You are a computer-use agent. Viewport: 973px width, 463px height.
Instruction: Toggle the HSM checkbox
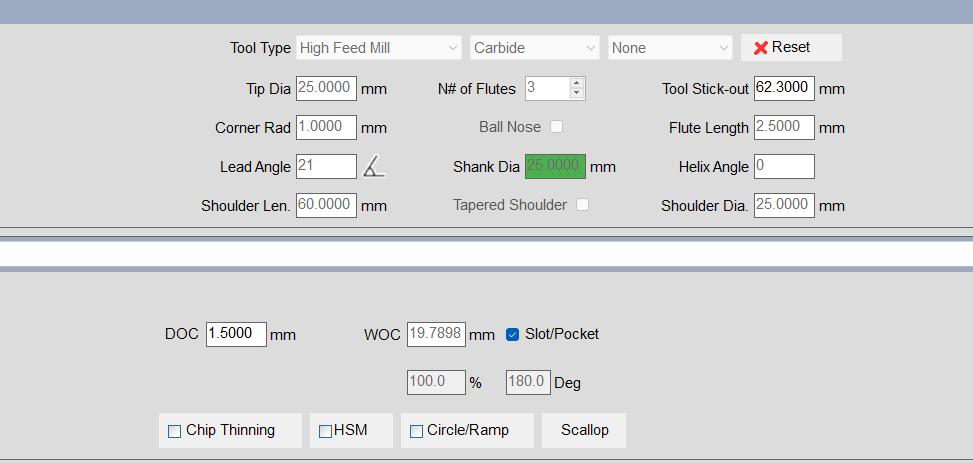tap(325, 431)
